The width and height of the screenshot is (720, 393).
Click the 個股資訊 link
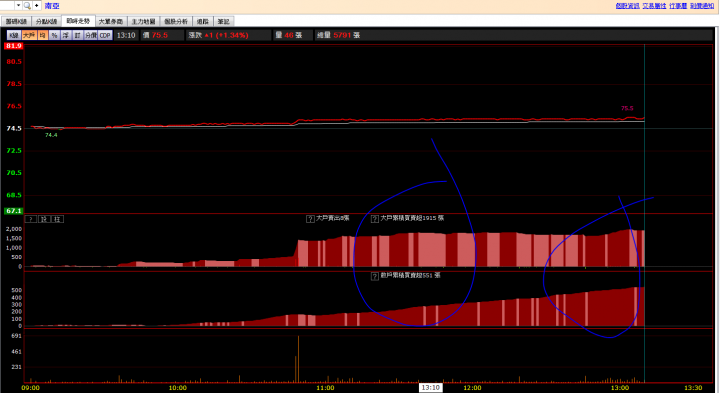pyautogui.click(x=627, y=6)
